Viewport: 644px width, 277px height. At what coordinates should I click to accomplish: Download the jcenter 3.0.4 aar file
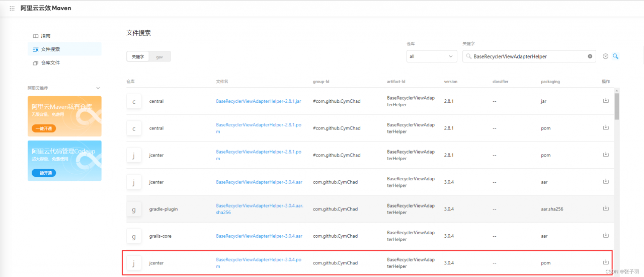[x=606, y=181]
